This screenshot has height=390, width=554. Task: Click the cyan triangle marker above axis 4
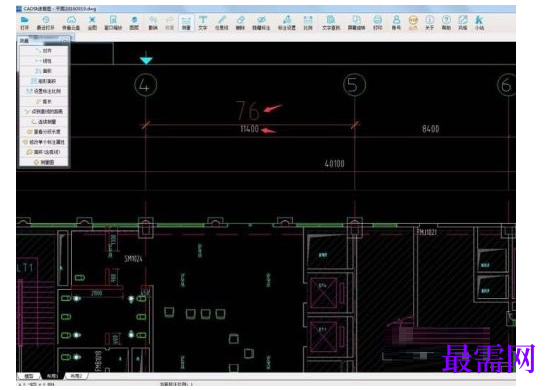[146, 60]
